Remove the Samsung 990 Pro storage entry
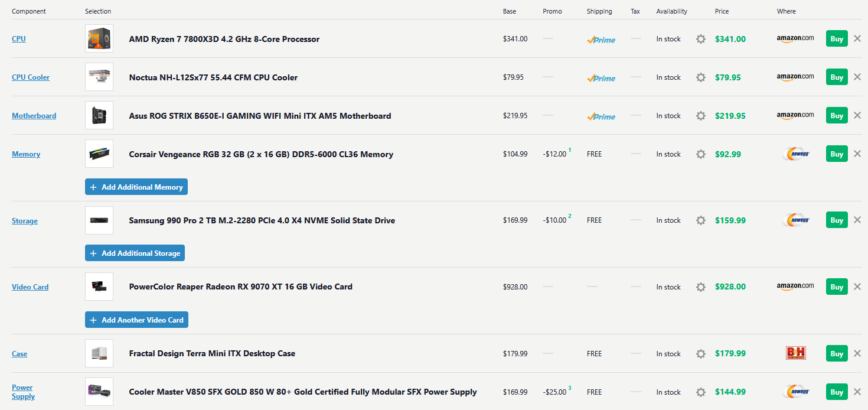 coord(857,220)
